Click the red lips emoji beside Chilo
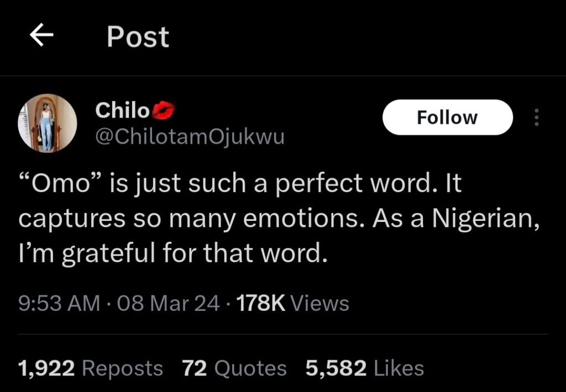The height and width of the screenshot is (392, 566). [164, 110]
